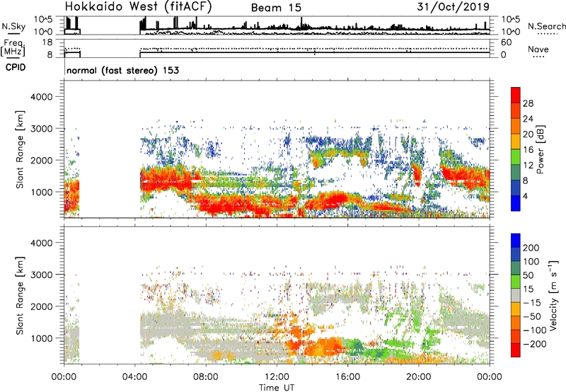Select the 'Beam 15' label
Screen dimensions: 566x392
[x=276, y=8]
